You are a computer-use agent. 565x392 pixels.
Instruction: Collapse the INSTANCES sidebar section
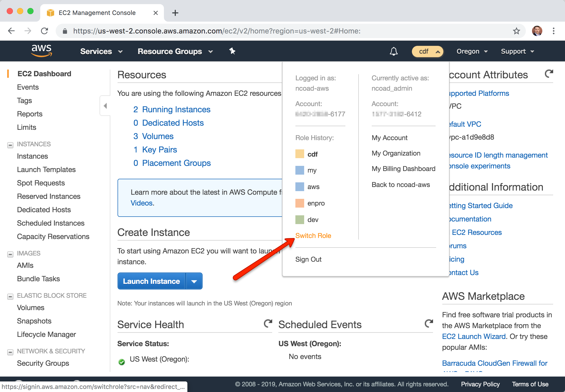pyautogui.click(x=10, y=145)
